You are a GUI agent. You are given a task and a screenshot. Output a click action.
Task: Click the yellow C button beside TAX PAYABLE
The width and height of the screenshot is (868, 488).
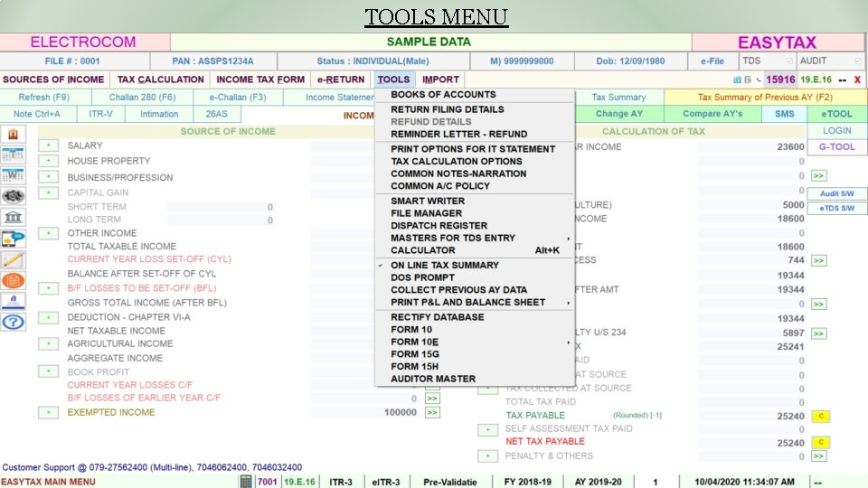pos(821,416)
